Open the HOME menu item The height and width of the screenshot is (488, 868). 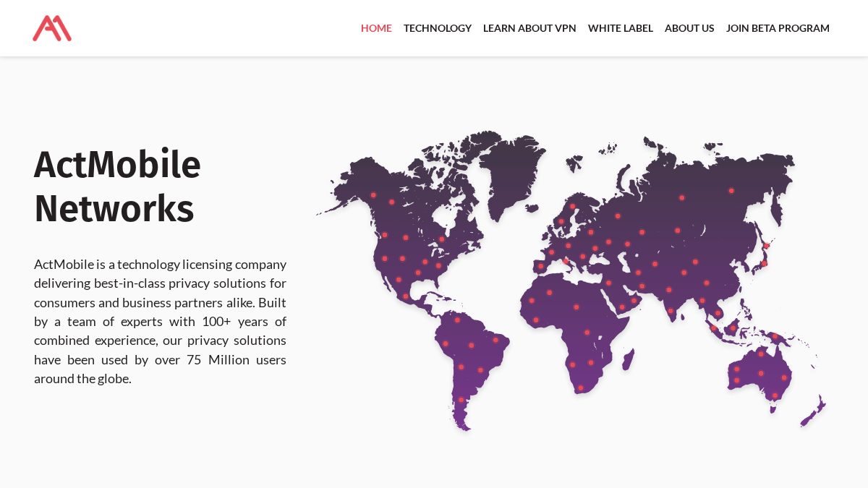pos(376,28)
